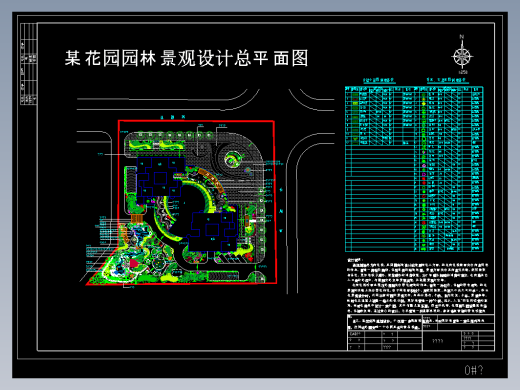Click the scale label below the compass
The width and height of the screenshot is (520, 390).
(463, 72)
